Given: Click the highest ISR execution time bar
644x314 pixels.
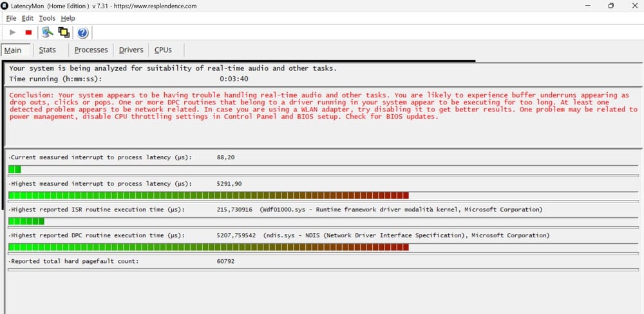Looking at the screenshot, I should [x=323, y=221].
